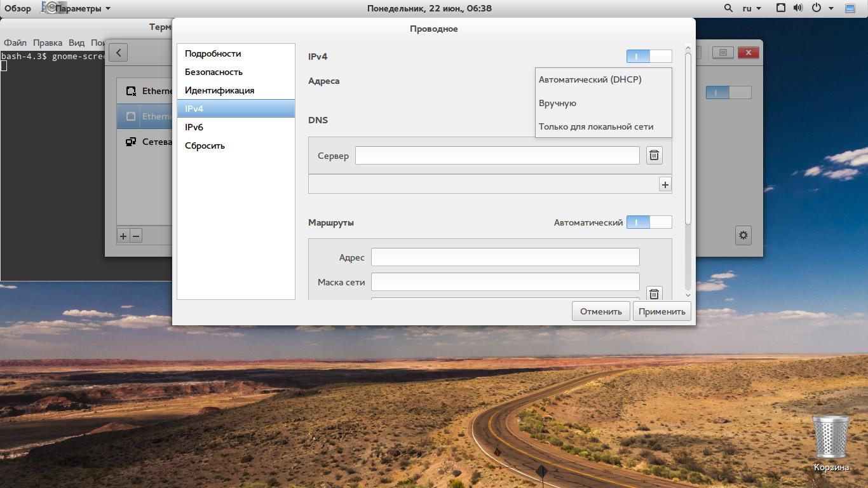The width and height of the screenshot is (868, 488).
Task: Click the Проводное dialog title
Action: (x=434, y=29)
